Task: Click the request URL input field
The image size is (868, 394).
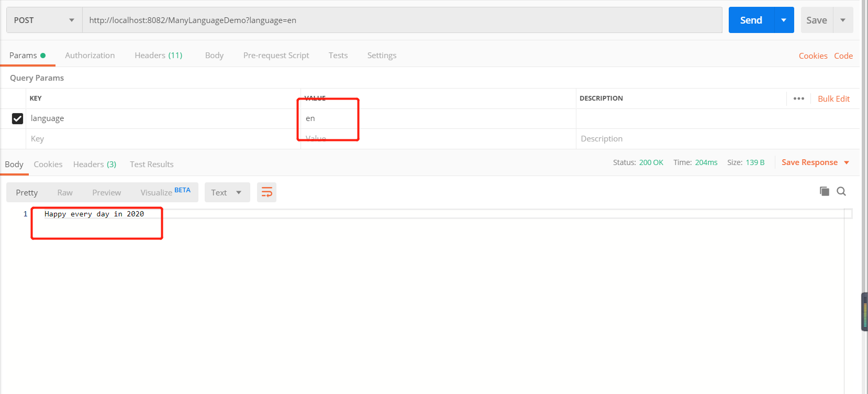Action: click(402, 20)
